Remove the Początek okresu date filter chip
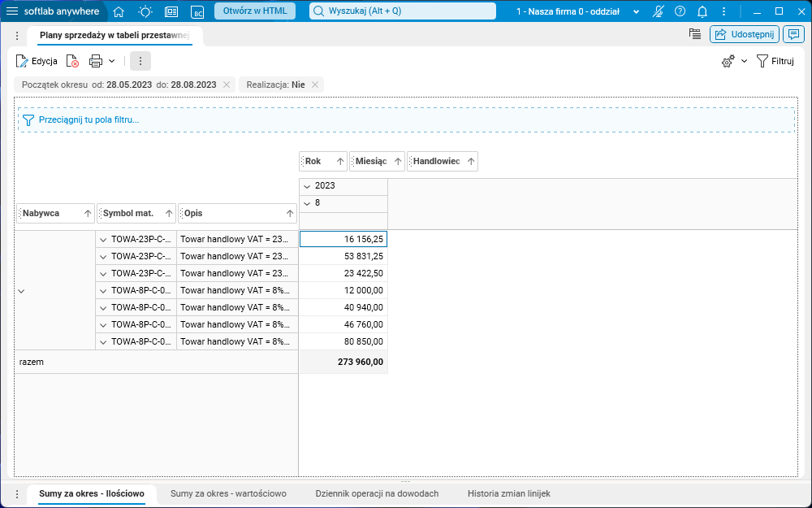The image size is (812, 508). pos(227,85)
